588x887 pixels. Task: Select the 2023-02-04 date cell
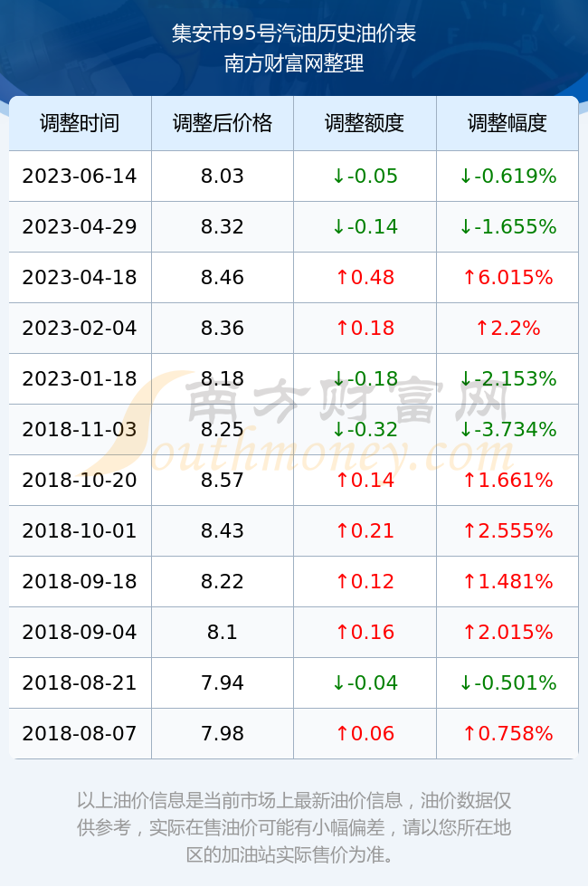[x=80, y=328]
